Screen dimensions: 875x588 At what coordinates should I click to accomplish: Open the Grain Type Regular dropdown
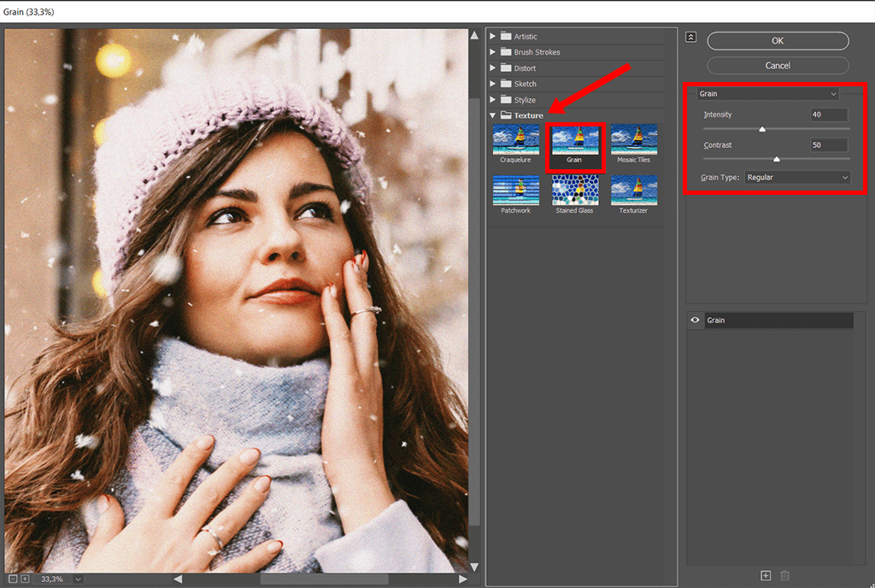click(x=798, y=178)
